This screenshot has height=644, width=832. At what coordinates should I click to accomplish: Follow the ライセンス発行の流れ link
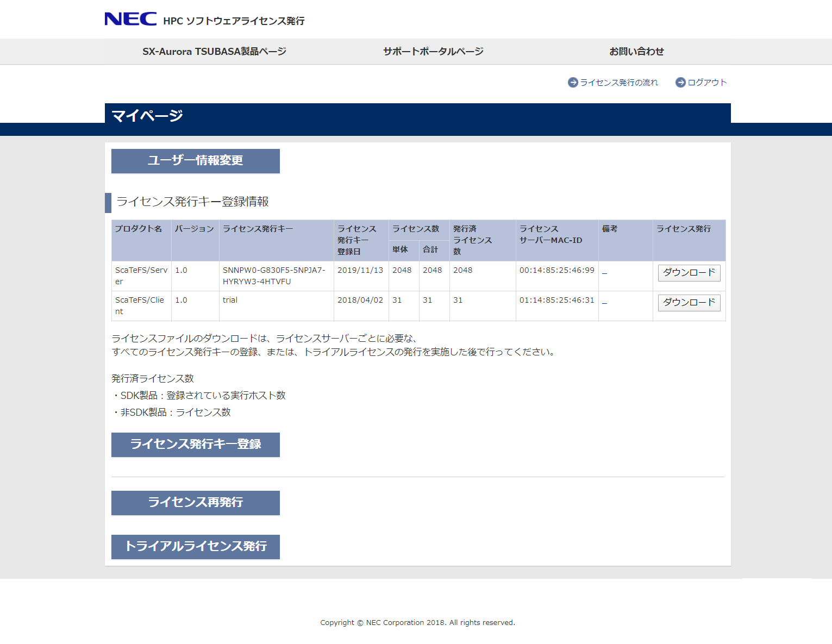(619, 82)
